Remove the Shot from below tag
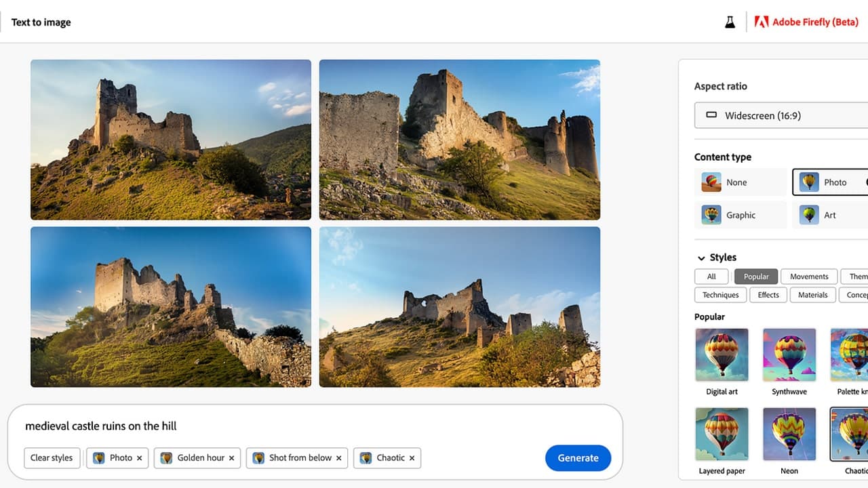868x488 pixels. click(339, 458)
